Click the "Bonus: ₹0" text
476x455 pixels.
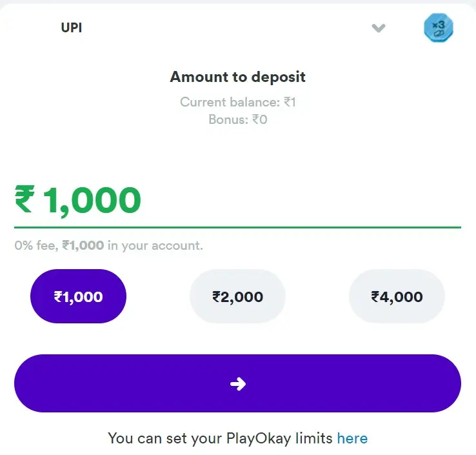[237, 119]
